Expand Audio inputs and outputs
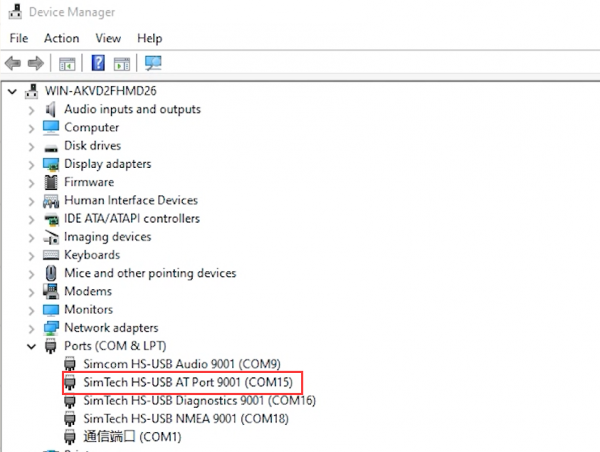600x452 pixels. (x=31, y=111)
